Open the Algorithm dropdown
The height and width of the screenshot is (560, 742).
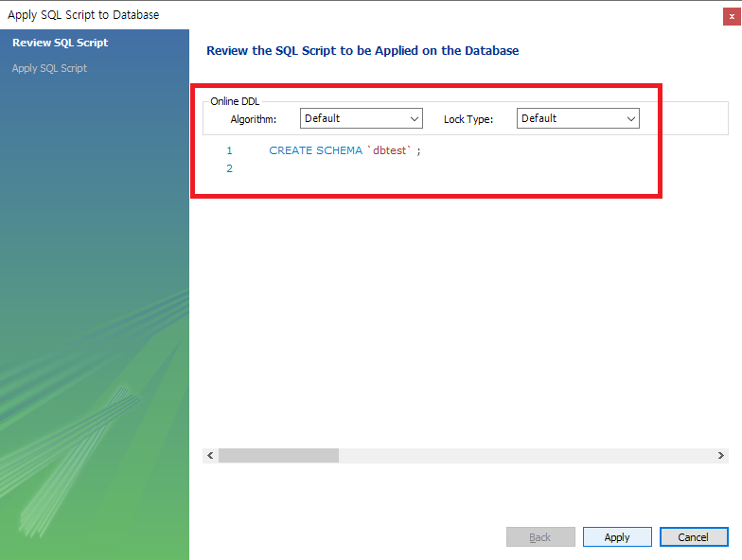coord(362,118)
